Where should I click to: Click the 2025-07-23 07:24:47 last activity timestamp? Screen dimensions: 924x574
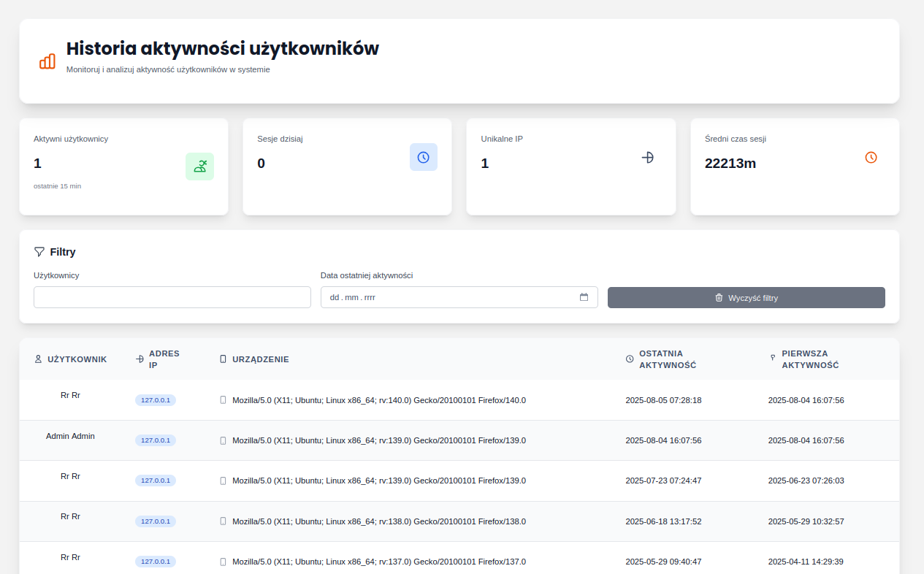(x=663, y=481)
